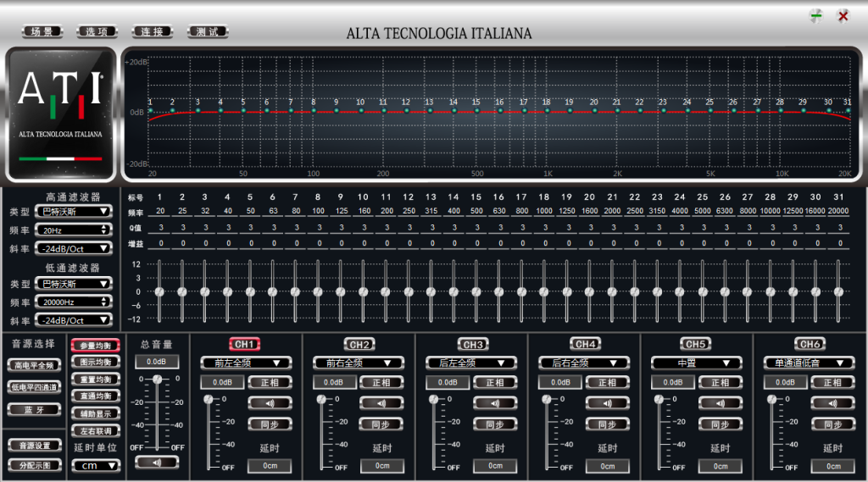Click the CH1 延时 0cm delay field
Image resolution: width=868 pixels, height=482 pixels.
coord(270,466)
